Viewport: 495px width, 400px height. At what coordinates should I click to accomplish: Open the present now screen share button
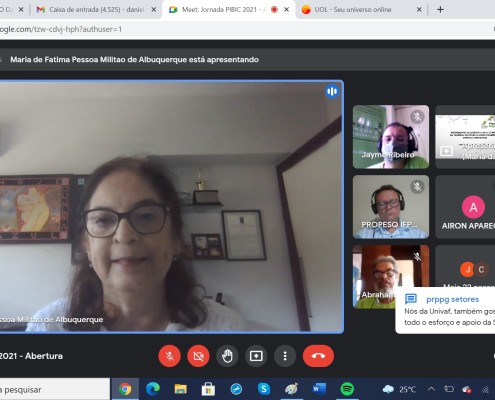pos(256,356)
